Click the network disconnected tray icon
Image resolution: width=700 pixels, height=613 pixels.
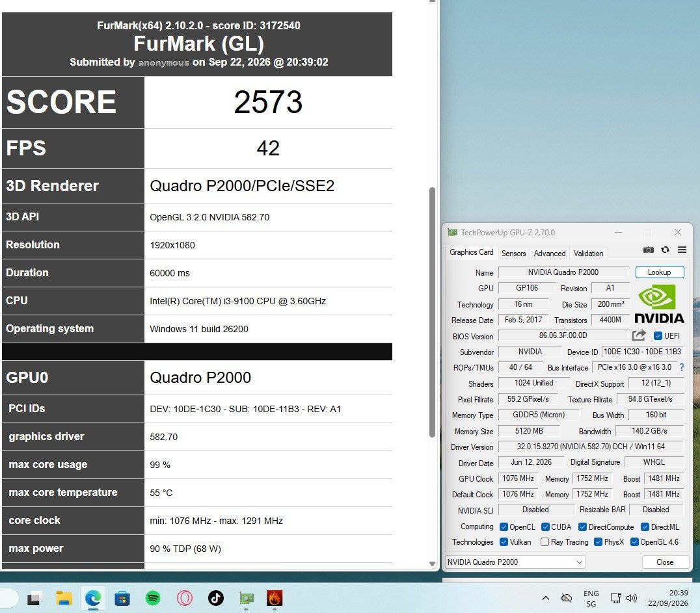point(567,598)
